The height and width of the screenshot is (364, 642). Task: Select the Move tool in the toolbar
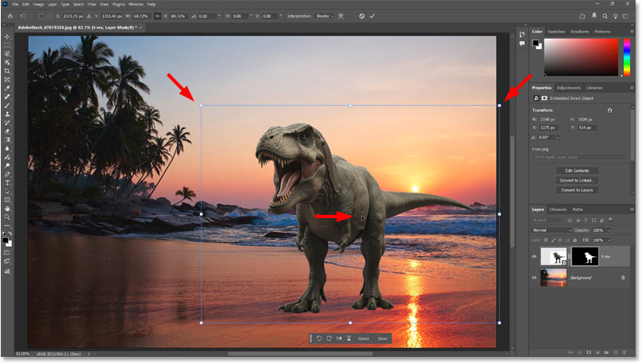(x=7, y=36)
